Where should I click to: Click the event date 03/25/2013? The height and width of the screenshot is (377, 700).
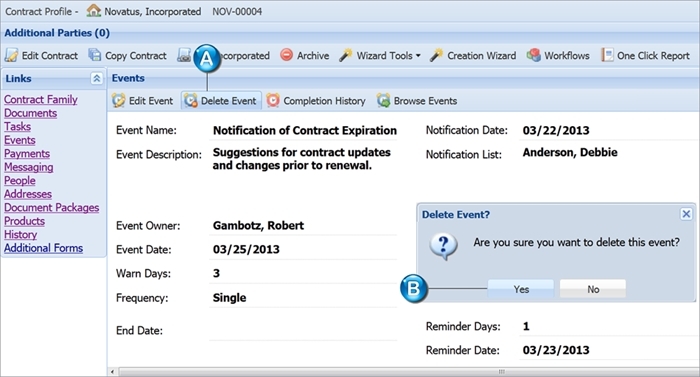(x=246, y=249)
